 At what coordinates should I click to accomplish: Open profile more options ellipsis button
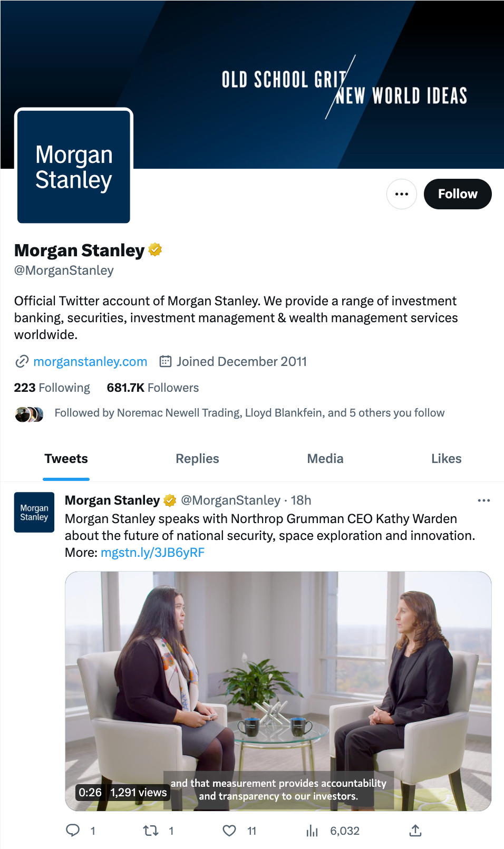point(402,194)
